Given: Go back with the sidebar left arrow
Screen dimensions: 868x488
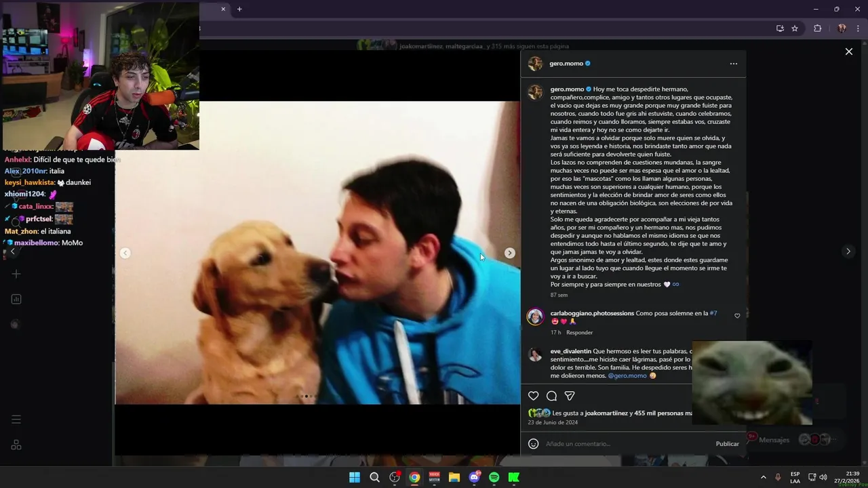Looking at the screenshot, I should pyautogui.click(x=12, y=251).
